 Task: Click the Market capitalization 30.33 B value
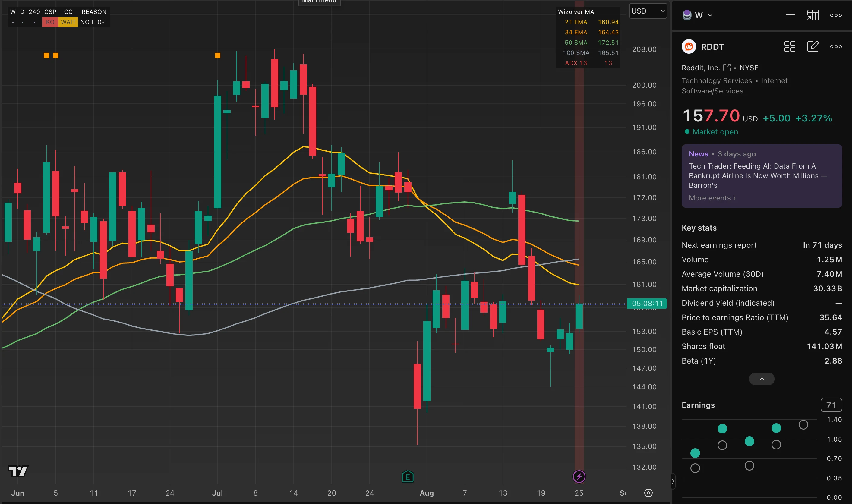pyautogui.click(x=827, y=288)
